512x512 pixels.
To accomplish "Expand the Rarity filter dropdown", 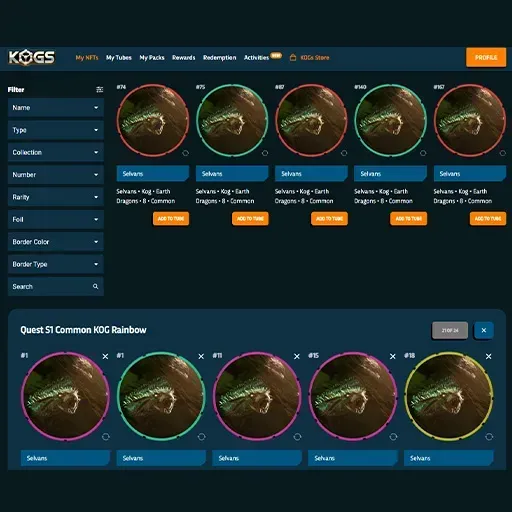I will [x=56, y=197].
